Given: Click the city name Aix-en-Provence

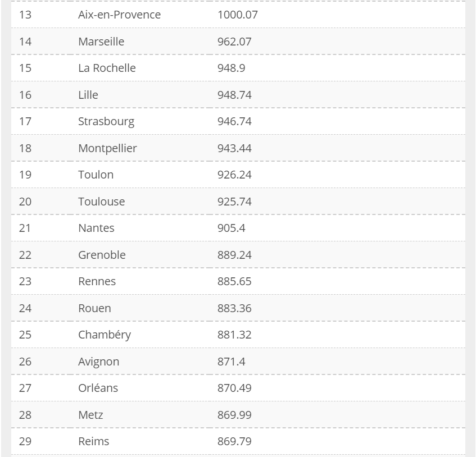Looking at the screenshot, I should [119, 15].
